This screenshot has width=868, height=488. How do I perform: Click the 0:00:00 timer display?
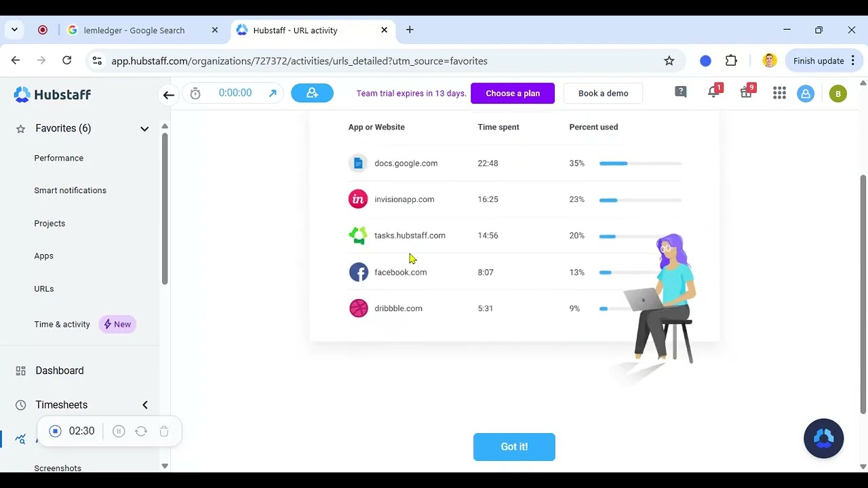[x=235, y=93]
